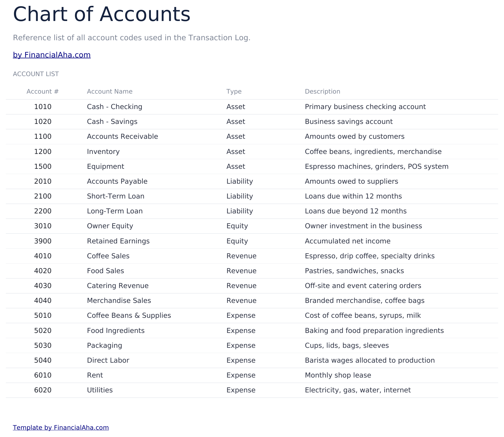Click account number 4010
This screenshot has width=504, height=437.
43,256
